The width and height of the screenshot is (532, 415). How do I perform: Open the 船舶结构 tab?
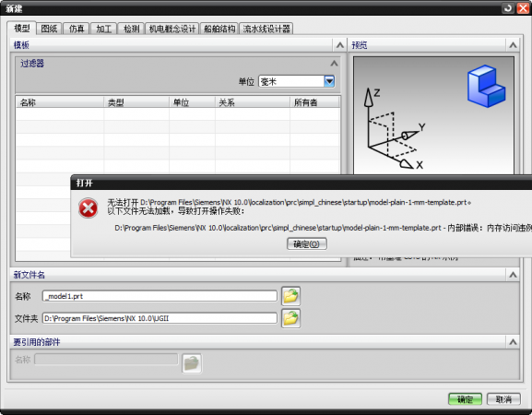(219, 29)
